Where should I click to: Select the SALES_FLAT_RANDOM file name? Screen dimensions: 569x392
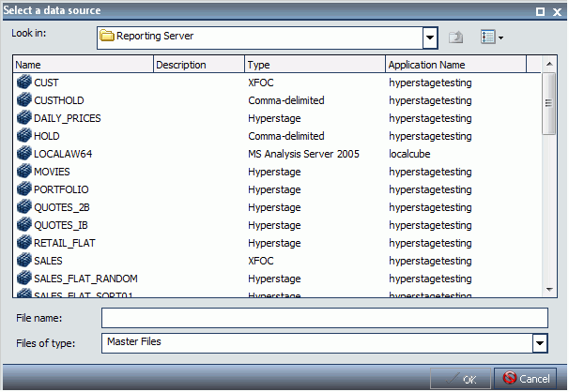point(85,279)
